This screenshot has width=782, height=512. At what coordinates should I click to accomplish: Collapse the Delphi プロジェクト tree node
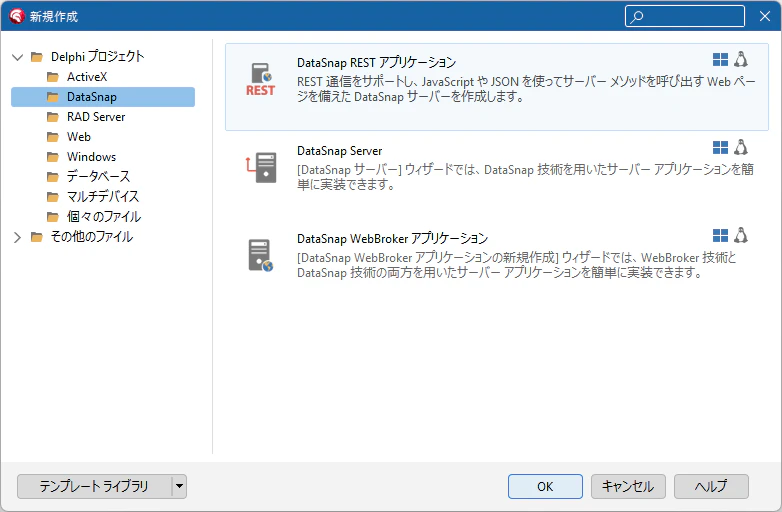point(17,57)
